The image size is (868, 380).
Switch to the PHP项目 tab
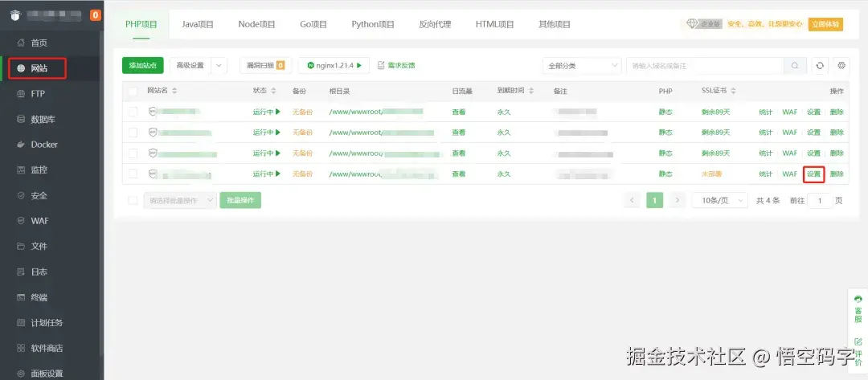tap(141, 24)
